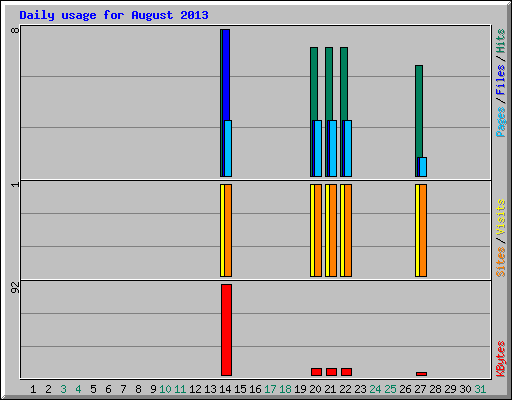This screenshot has width=512, height=400.
Task: Select the orange Sites bar for day 22
Action: coord(348,230)
